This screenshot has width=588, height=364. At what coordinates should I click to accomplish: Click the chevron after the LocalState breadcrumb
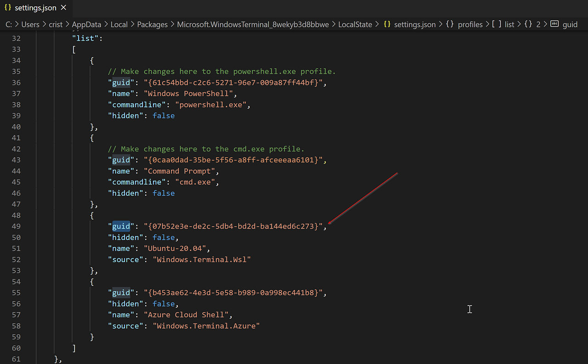[x=377, y=24]
